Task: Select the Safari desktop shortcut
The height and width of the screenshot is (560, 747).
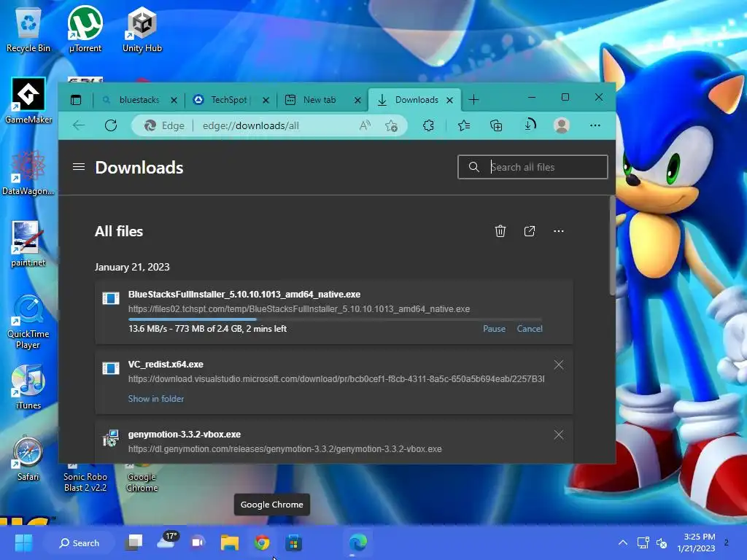Action: point(28,458)
